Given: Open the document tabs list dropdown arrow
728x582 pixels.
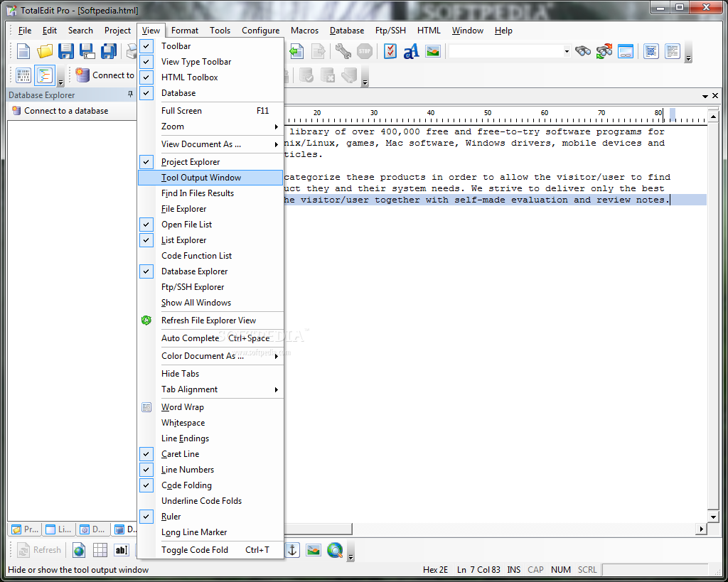Looking at the screenshot, I should [x=705, y=96].
